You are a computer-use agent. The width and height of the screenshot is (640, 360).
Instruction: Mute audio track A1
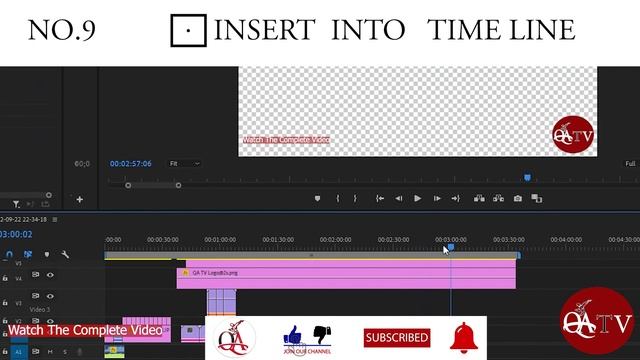50,351
